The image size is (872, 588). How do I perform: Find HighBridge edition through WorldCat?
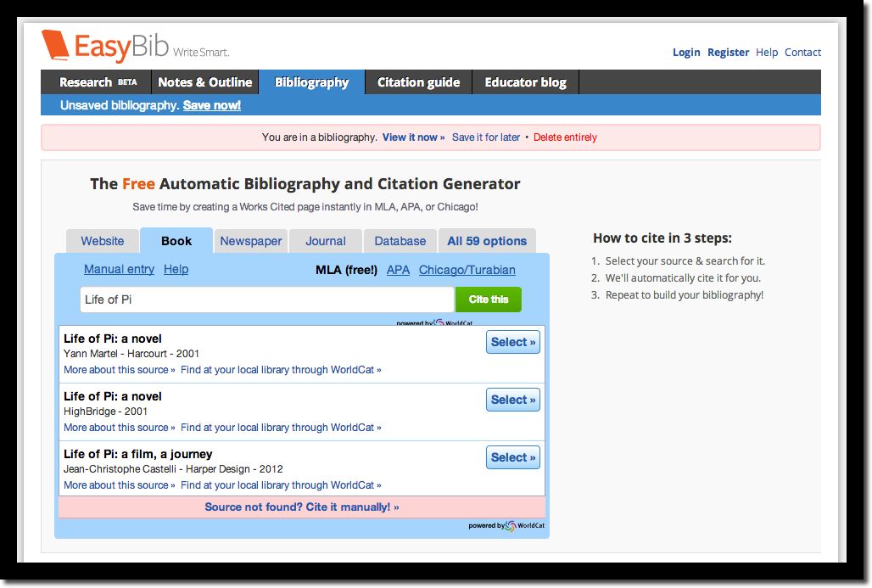tap(281, 428)
